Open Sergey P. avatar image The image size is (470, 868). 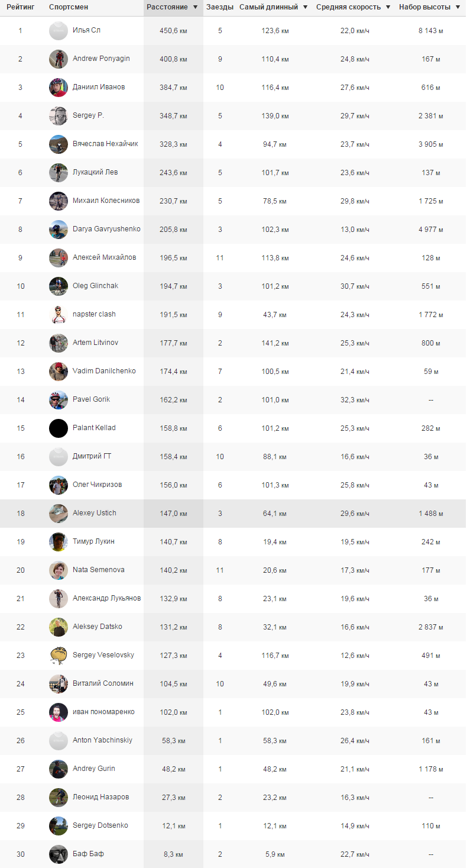pos(59,116)
